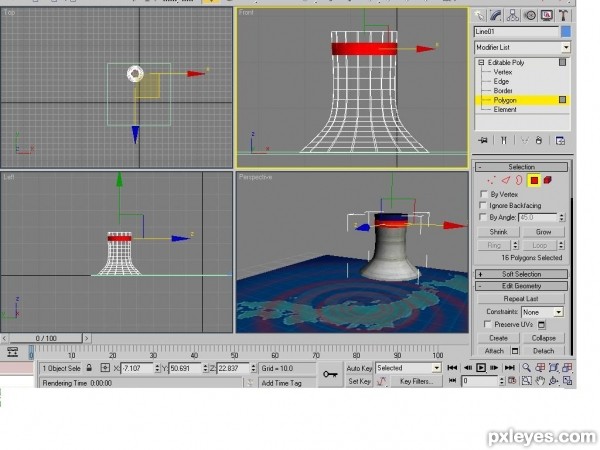Click the Set Keys large key icon
The height and width of the screenshot is (450, 600).
point(330,374)
